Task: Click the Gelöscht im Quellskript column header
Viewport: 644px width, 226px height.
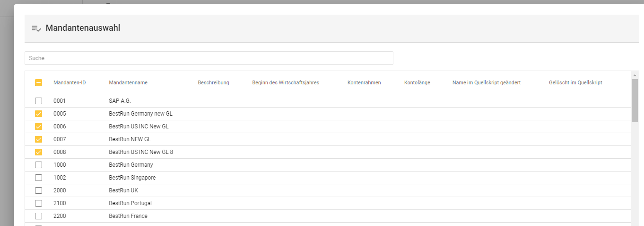Action: [575, 82]
